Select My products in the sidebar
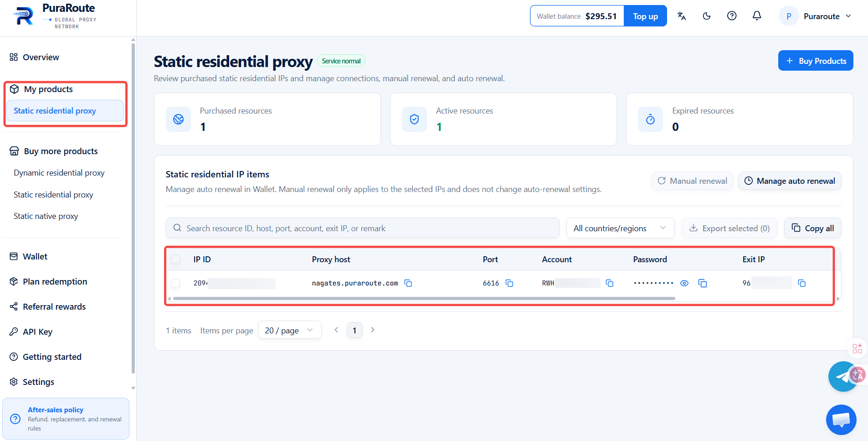 pyautogui.click(x=48, y=89)
